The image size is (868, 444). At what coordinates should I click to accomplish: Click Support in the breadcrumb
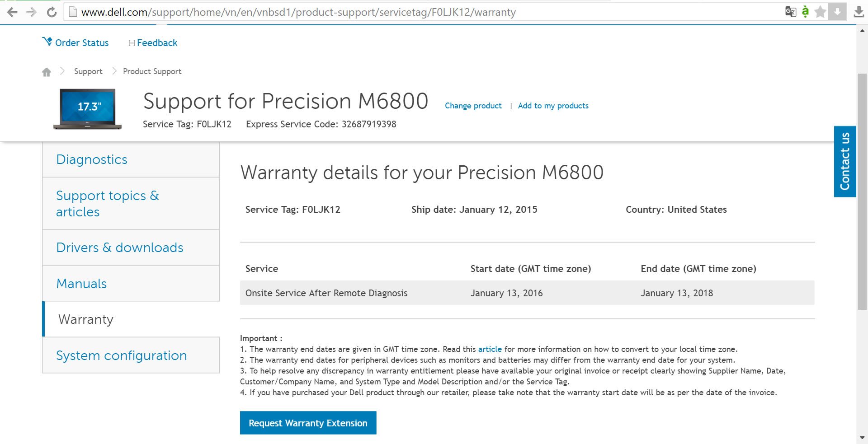(88, 71)
